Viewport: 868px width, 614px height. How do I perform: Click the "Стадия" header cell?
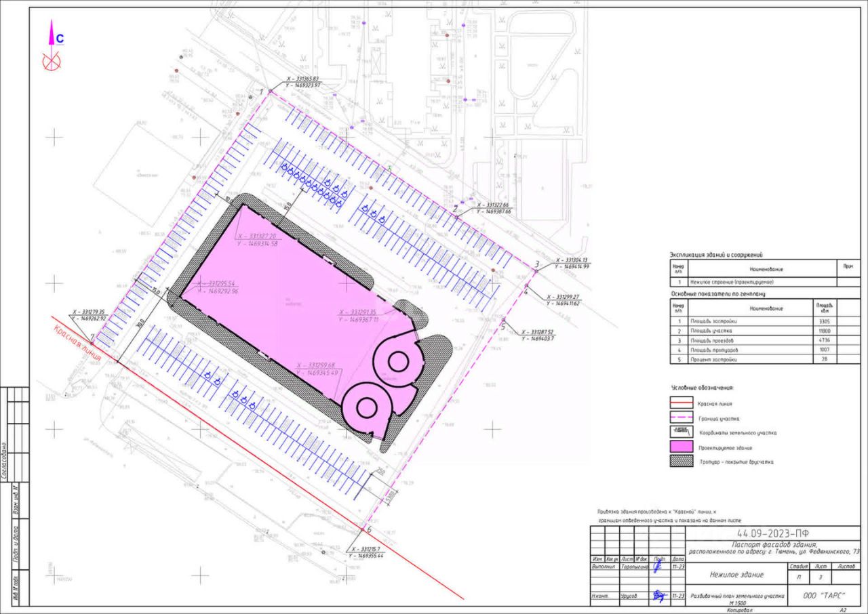797,565
